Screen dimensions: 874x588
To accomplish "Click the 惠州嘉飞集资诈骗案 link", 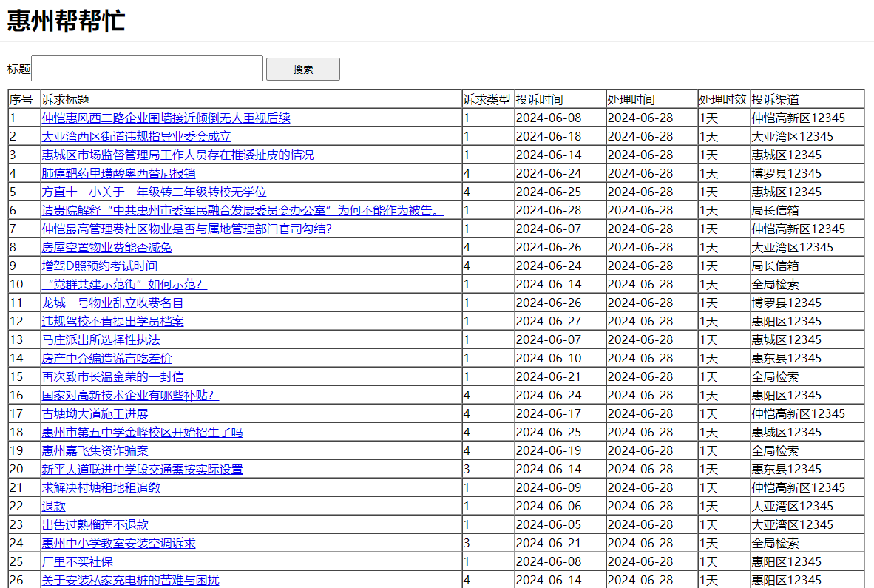I will coord(95,450).
